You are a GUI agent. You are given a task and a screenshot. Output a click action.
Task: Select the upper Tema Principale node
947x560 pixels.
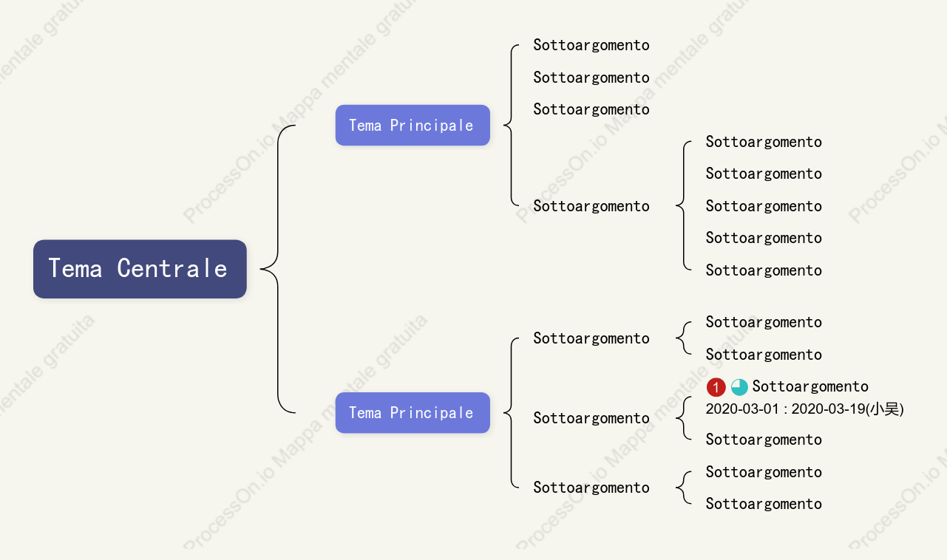(x=413, y=126)
